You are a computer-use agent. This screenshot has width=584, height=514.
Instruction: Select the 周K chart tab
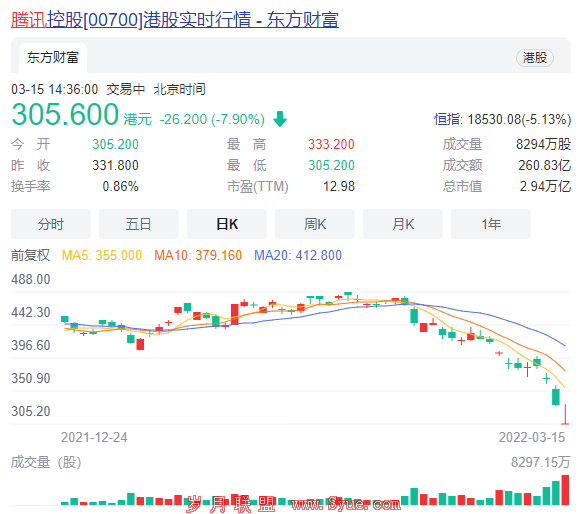[315, 224]
